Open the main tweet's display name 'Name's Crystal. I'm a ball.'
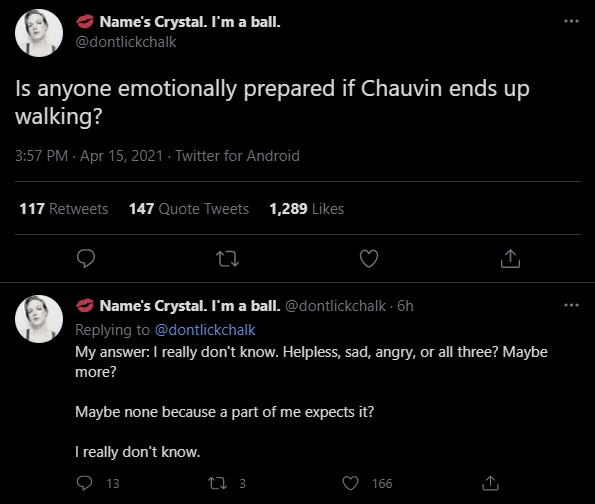This screenshot has width=595, height=504. click(190, 22)
